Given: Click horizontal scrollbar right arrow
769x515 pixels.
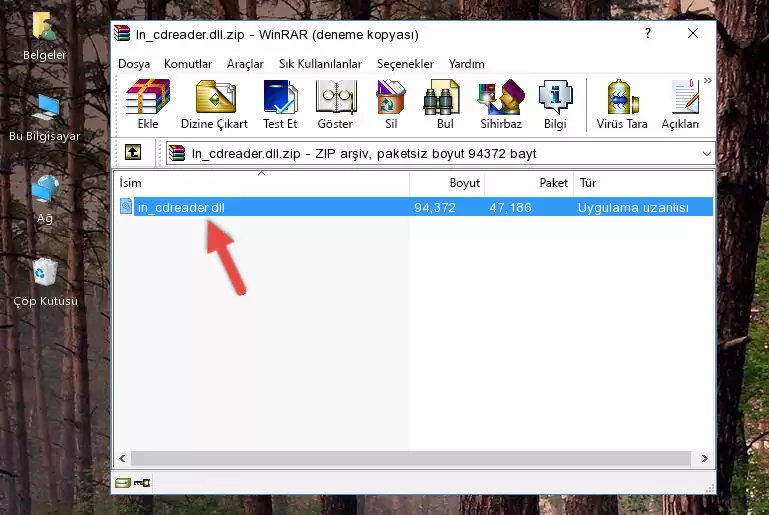Looking at the screenshot, I should pyautogui.click(x=704, y=459).
